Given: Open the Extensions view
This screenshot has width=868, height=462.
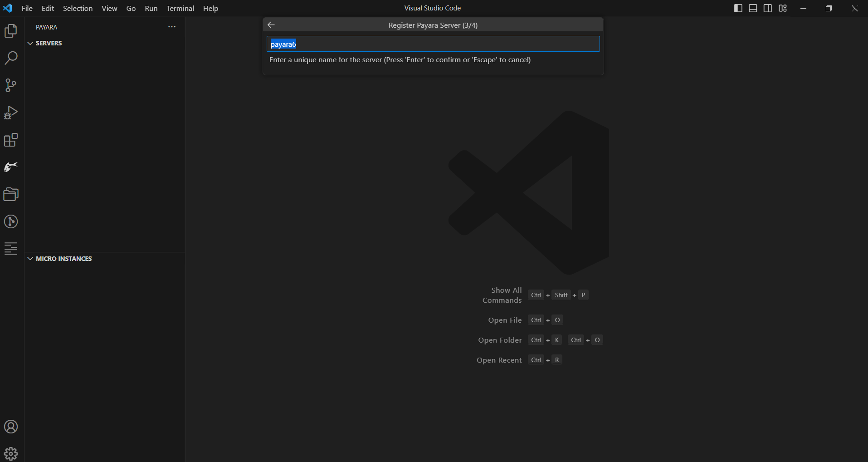Looking at the screenshot, I should coord(11,140).
